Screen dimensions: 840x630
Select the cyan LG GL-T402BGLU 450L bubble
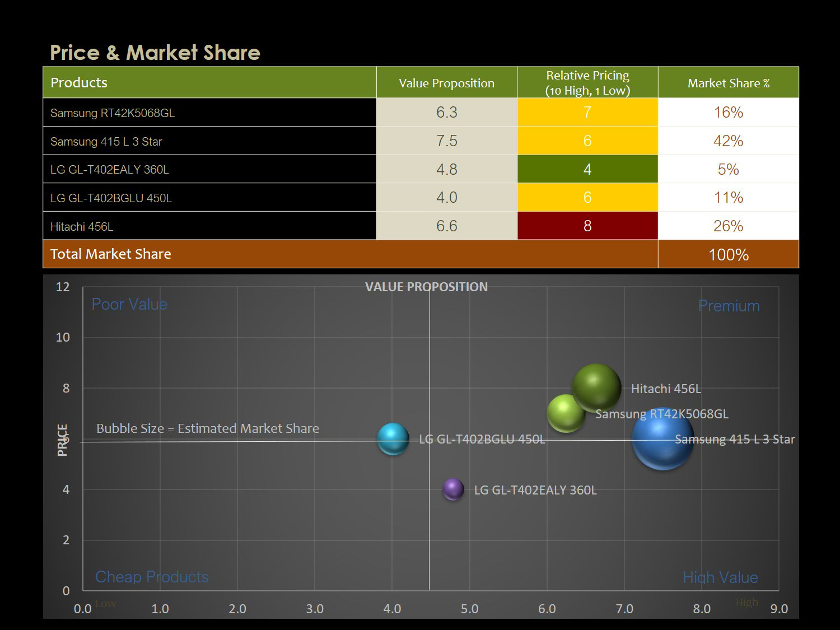click(393, 439)
